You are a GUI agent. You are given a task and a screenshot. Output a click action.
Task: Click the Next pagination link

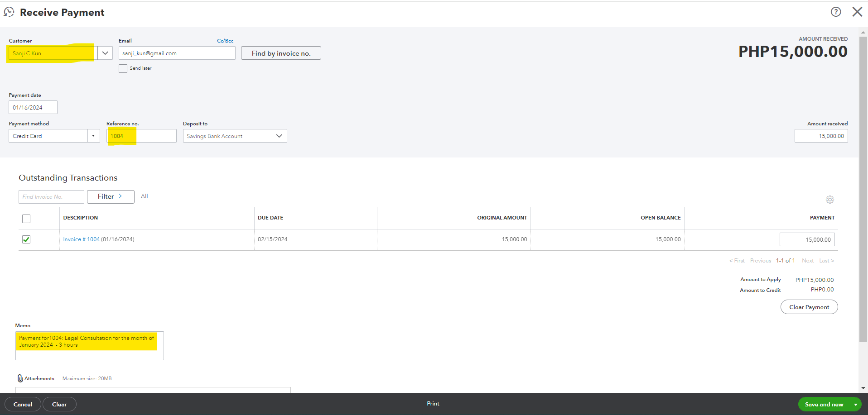[x=808, y=261]
